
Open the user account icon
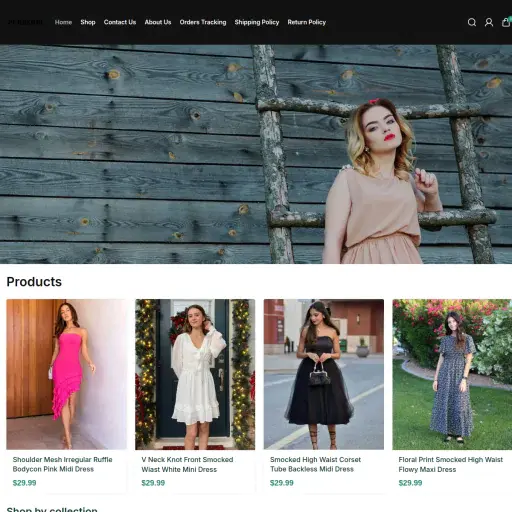coord(489,22)
